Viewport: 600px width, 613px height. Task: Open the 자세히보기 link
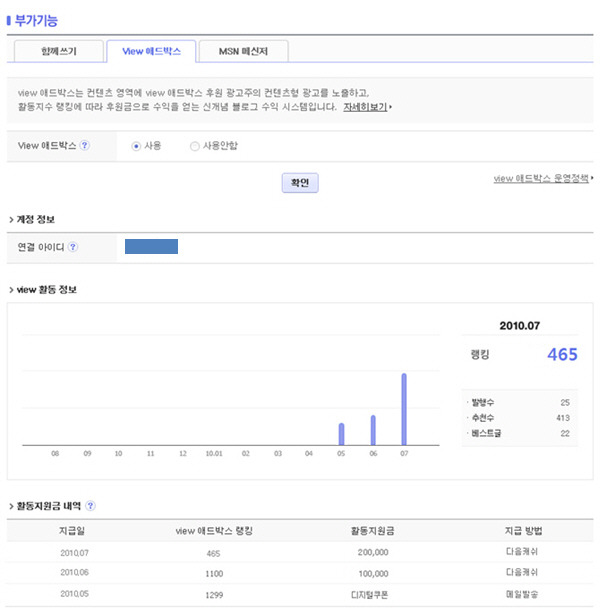tap(365, 107)
